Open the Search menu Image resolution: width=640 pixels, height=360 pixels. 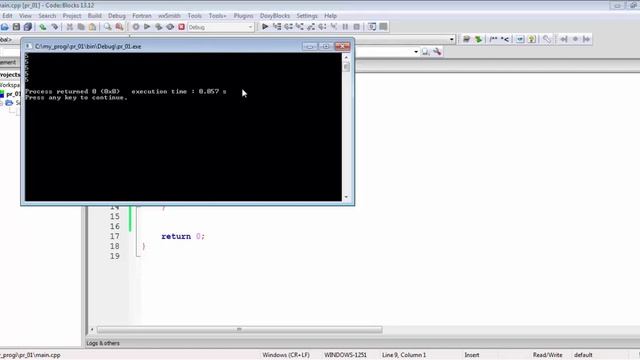[x=47, y=16]
